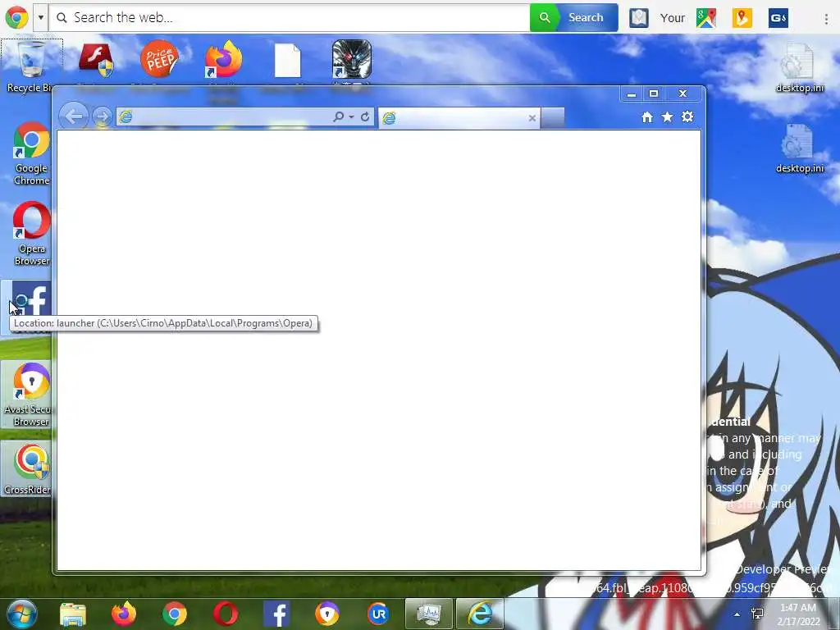Viewport: 840px width, 630px height.
Task: Select the blank Internet Explorer tab
Action: (x=459, y=118)
